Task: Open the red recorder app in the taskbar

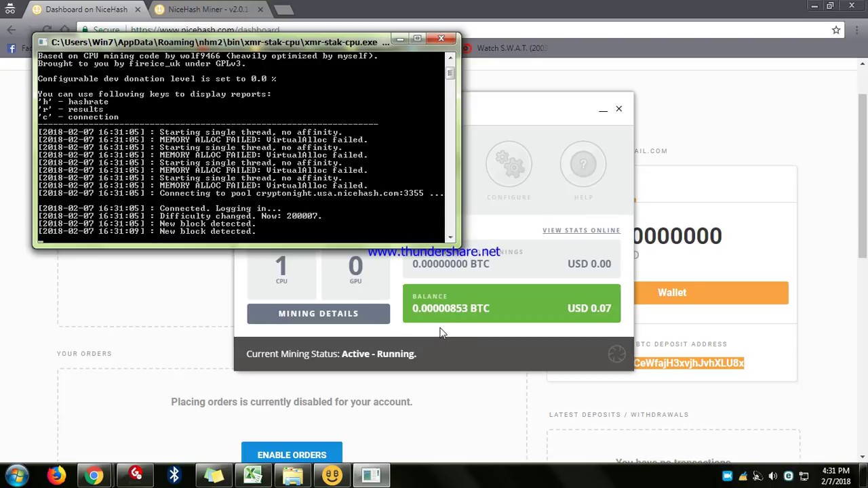Action: (136, 475)
